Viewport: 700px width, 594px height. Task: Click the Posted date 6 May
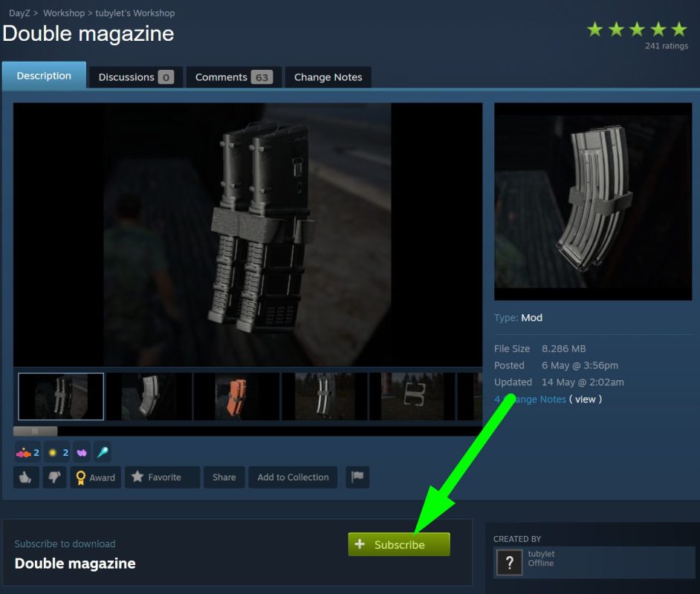[580, 365]
